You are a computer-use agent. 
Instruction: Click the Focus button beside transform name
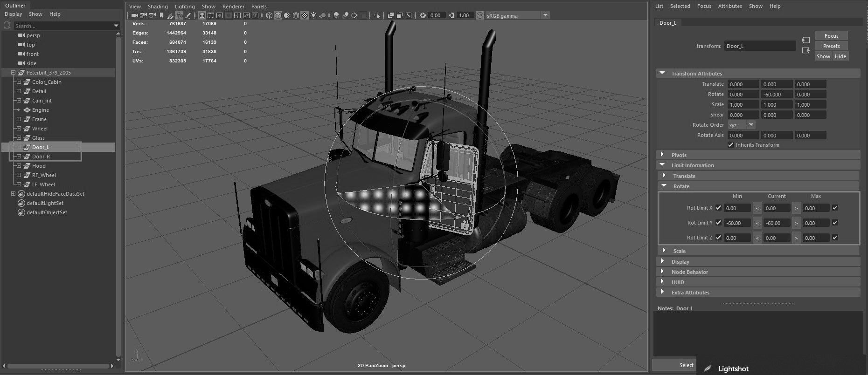click(x=831, y=36)
